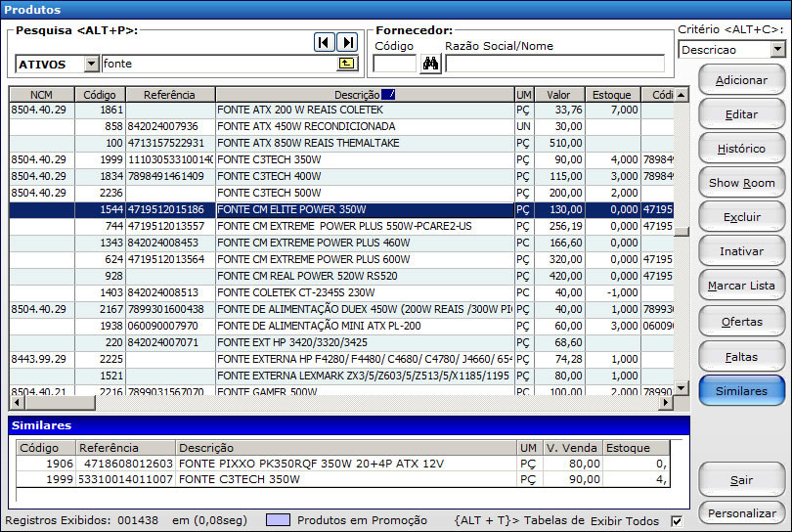Open Show Room
The width and height of the screenshot is (792, 532).
[741, 183]
